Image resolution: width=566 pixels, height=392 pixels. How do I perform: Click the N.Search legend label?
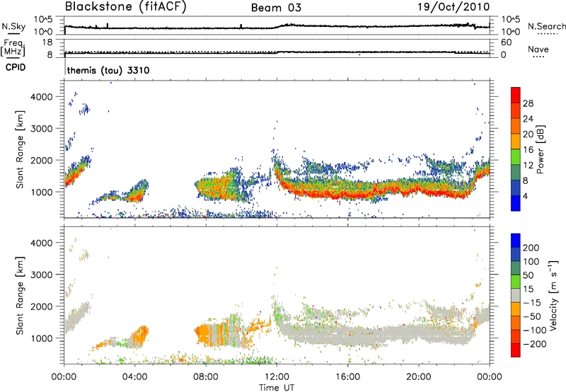tap(547, 26)
